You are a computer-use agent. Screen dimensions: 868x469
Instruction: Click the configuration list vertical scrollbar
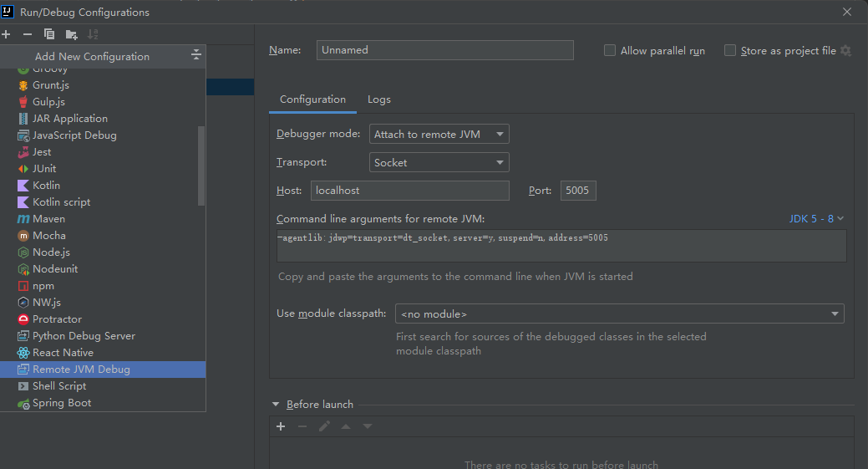(x=201, y=166)
